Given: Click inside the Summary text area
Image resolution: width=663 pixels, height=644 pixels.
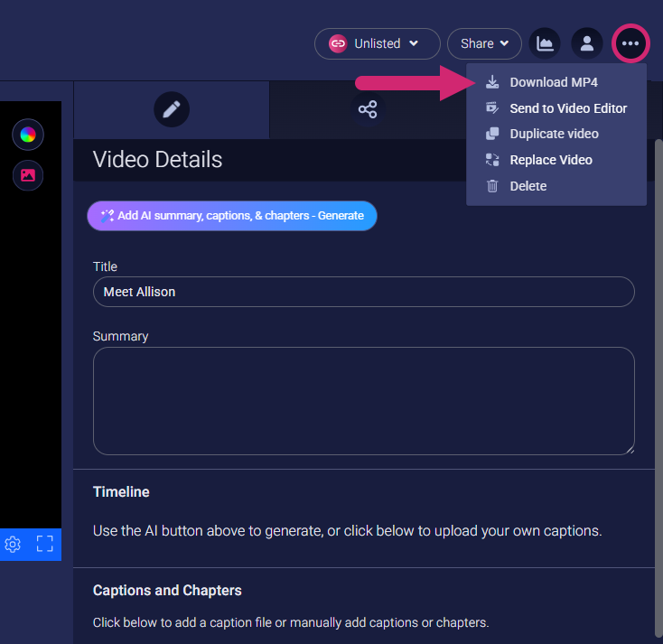Looking at the screenshot, I should click(x=364, y=401).
